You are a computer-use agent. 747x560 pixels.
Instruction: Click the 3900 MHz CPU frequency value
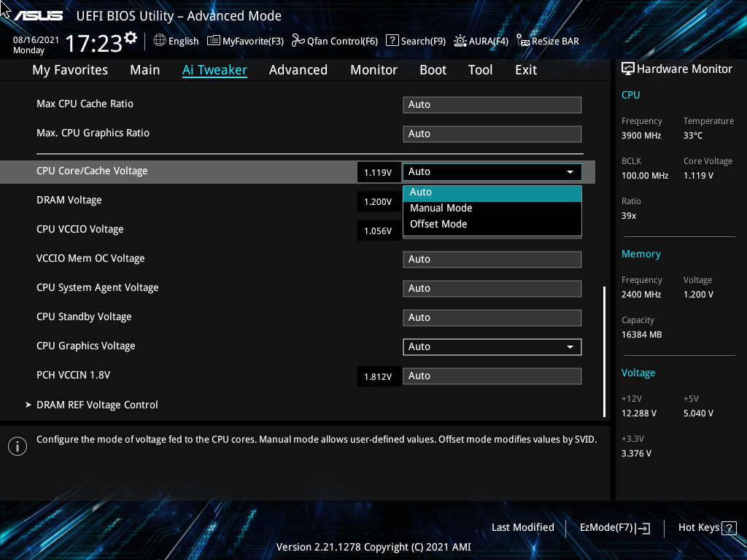click(641, 136)
